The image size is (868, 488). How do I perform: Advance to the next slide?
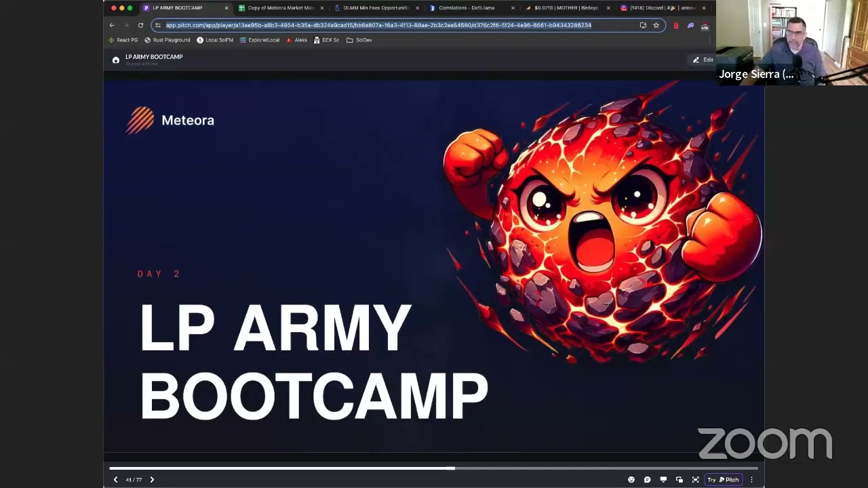(152, 480)
